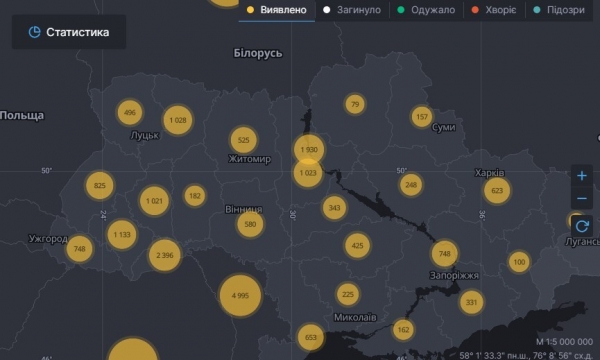The image size is (600, 360).
Task: Select the 331 cases bubble
Action: [471, 302]
